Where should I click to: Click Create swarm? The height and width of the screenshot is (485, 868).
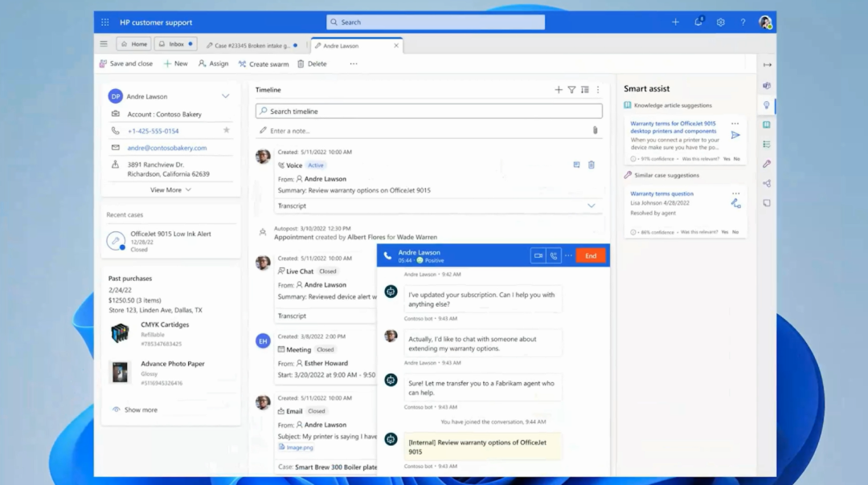pos(264,63)
